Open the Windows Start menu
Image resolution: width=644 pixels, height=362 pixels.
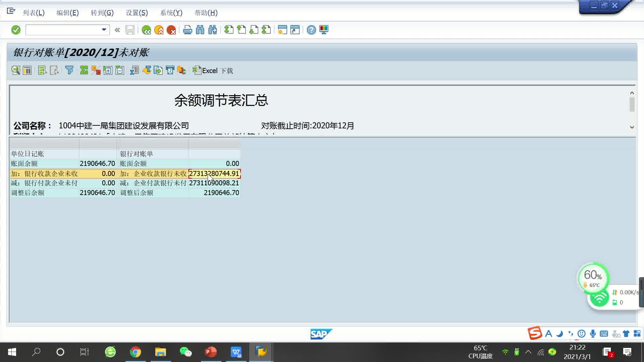pyautogui.click(x=12, y=352)
